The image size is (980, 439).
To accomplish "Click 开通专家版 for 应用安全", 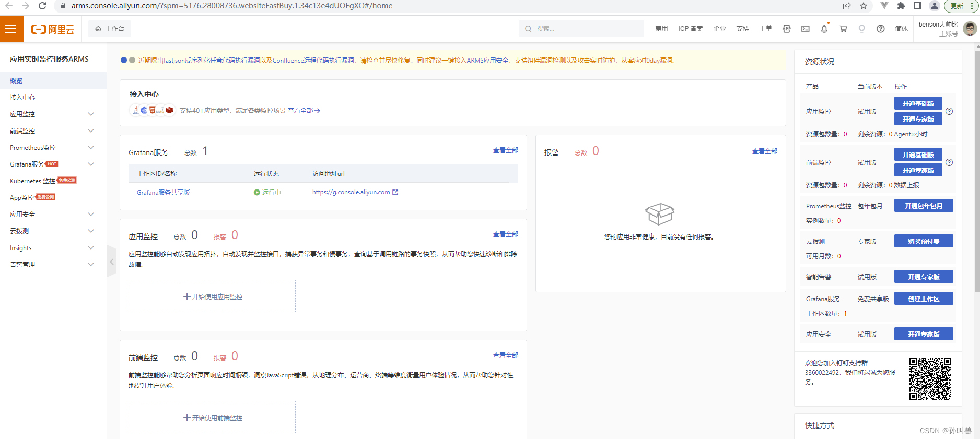I will click(924, 334).
